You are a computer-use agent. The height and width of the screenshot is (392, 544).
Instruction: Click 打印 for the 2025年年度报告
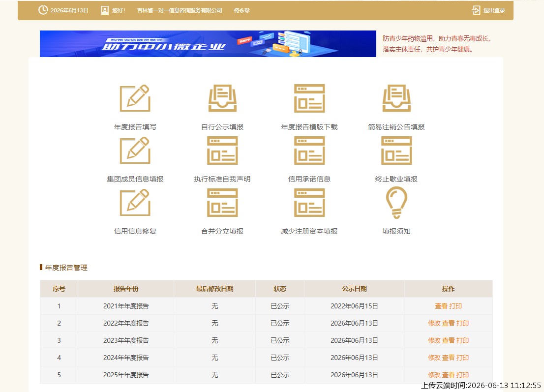pyautogui.click(x=462, y=375)
